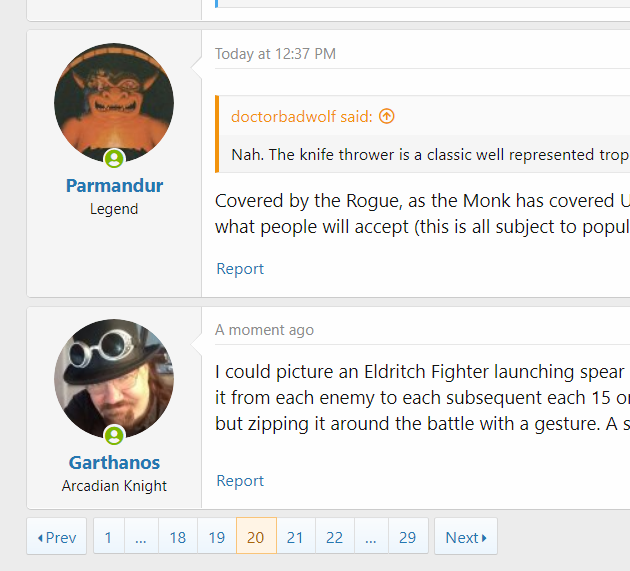
Task: Go to page 21
Action: [x=295, y=537]
